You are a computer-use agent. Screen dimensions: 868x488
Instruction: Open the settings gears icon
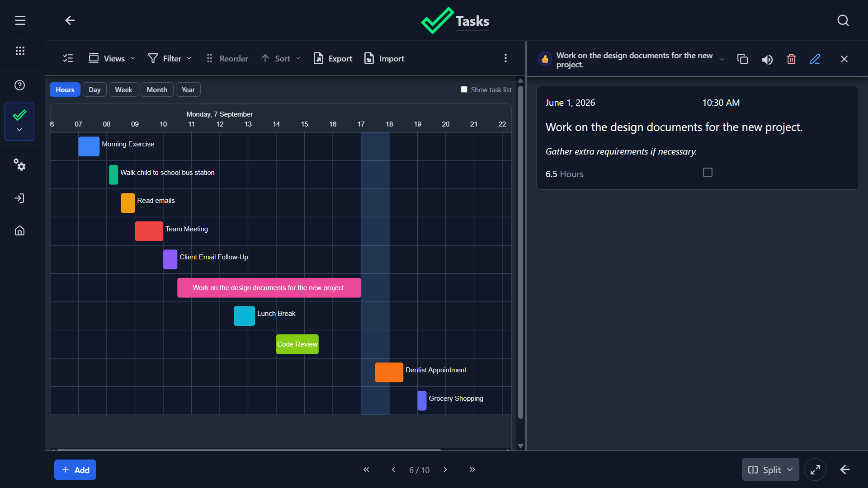tap(19, 164)
